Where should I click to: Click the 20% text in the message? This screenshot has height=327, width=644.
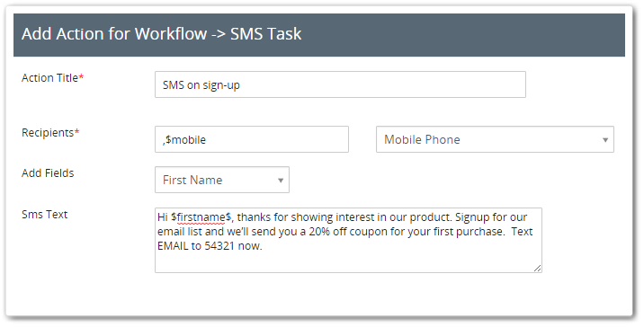pyautogui.click(x=319, y=232)
